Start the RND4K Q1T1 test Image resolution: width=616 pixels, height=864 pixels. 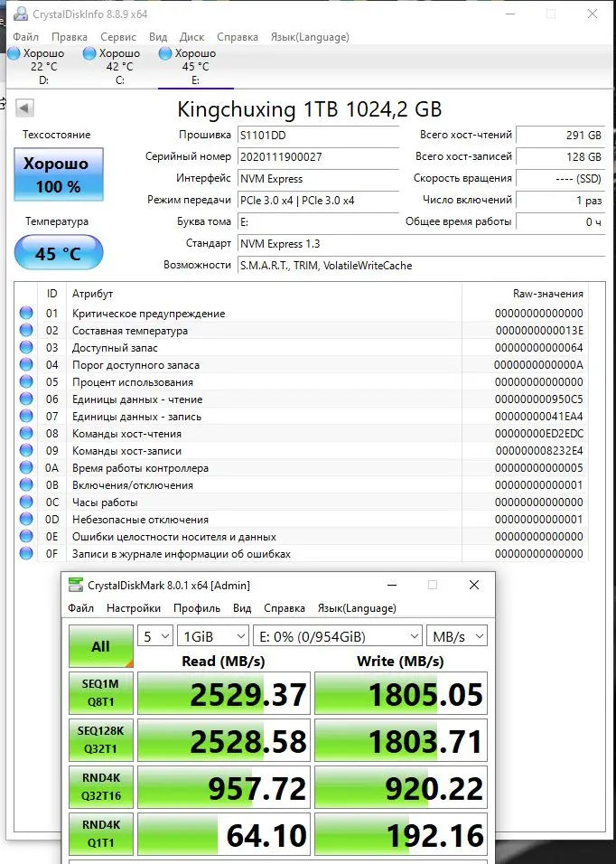tap(101, 833)
